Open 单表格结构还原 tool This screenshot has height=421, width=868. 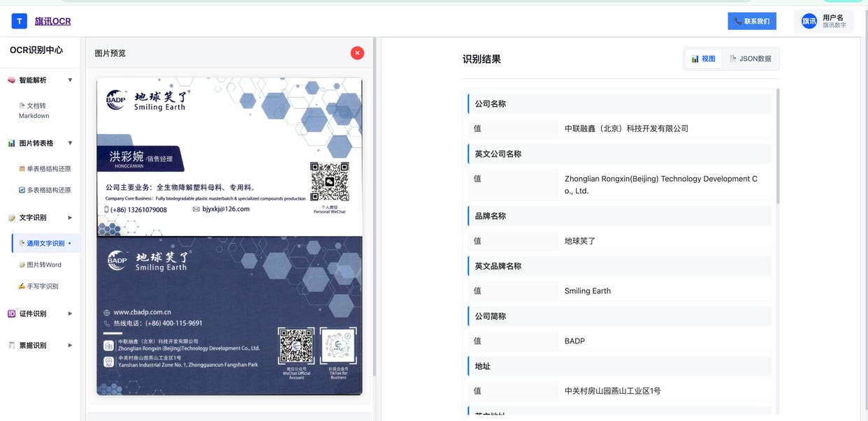[44, 168]
